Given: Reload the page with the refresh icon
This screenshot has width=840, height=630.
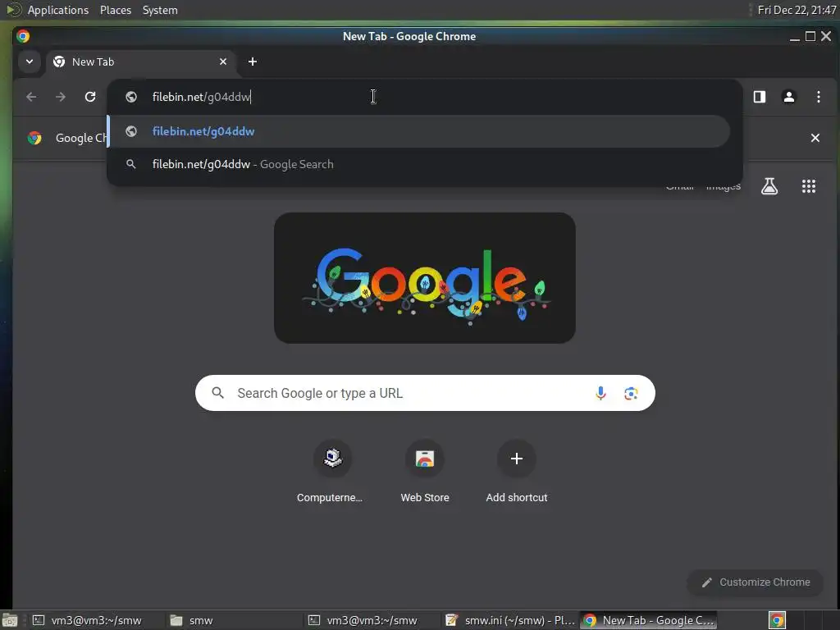Looking at the screenshot, I should point(90,97).
